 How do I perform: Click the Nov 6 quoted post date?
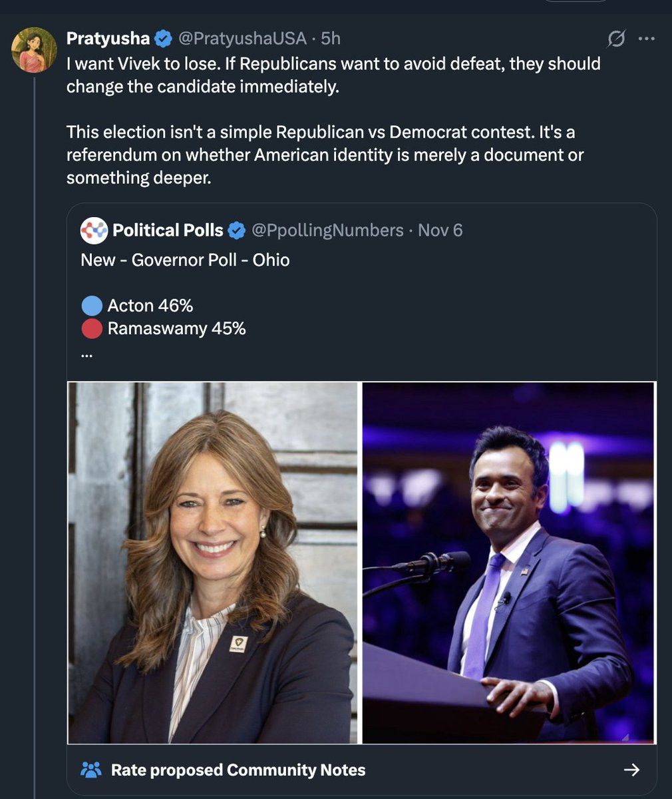point(440,230)
